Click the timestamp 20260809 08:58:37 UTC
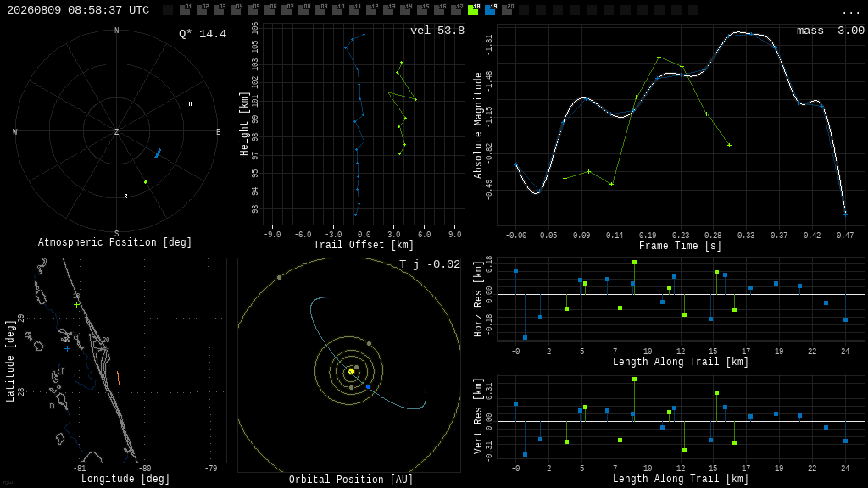The image size is (868, 488). point(78,10)
